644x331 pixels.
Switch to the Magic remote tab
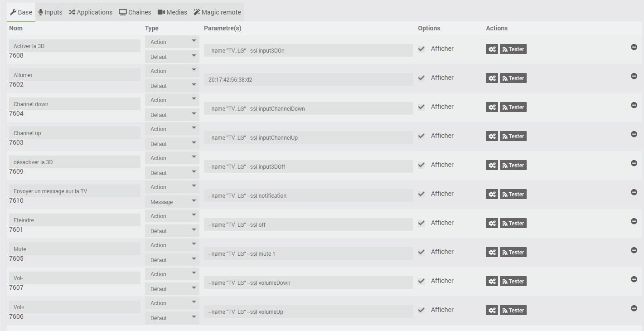tap(217, 12)
